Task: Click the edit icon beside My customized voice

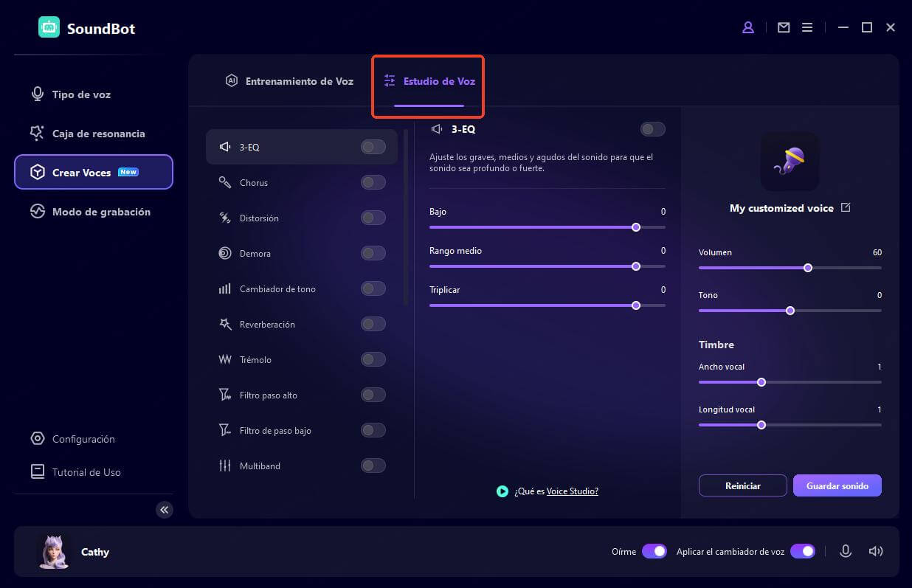Action: 846,208
